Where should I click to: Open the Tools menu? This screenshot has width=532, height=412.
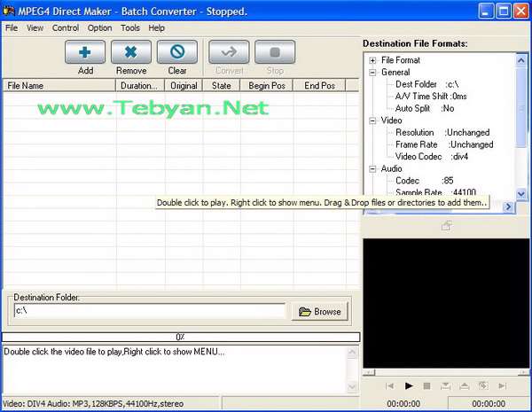[130, 27]
